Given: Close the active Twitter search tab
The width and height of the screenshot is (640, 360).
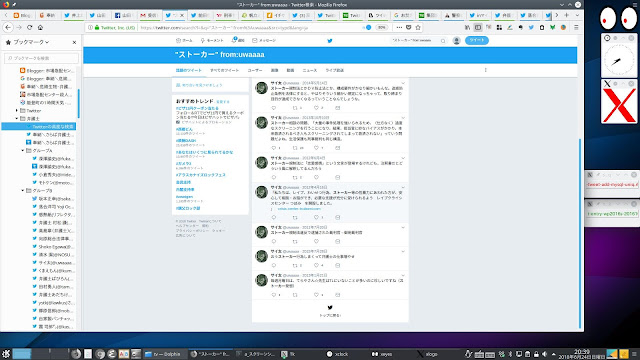Looking at the screenshot, I should tap(182, 16).
